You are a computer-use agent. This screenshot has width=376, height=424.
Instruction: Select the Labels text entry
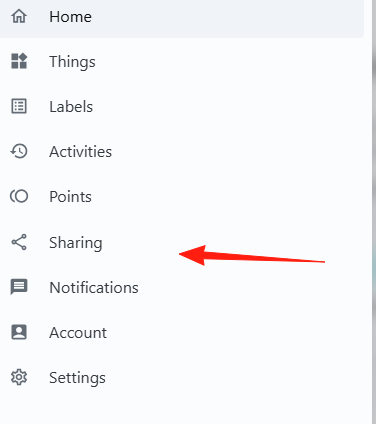coord(71,107)
